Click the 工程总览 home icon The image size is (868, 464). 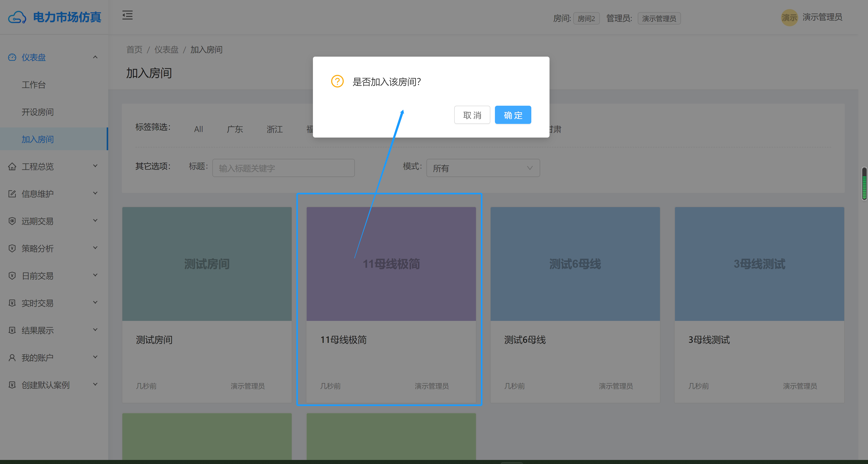12,166
